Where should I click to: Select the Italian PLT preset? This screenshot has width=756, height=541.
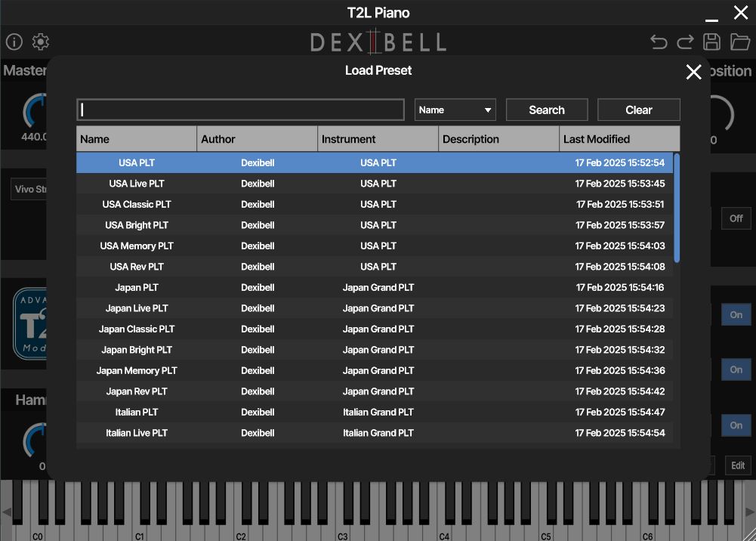375,412
